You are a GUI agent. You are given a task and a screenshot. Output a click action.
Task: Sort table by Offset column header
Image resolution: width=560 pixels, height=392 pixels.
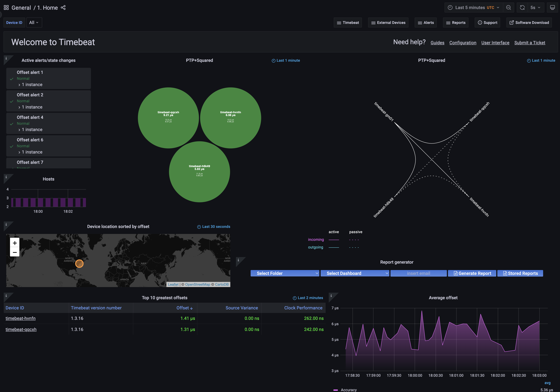click(x=185, y=308)
